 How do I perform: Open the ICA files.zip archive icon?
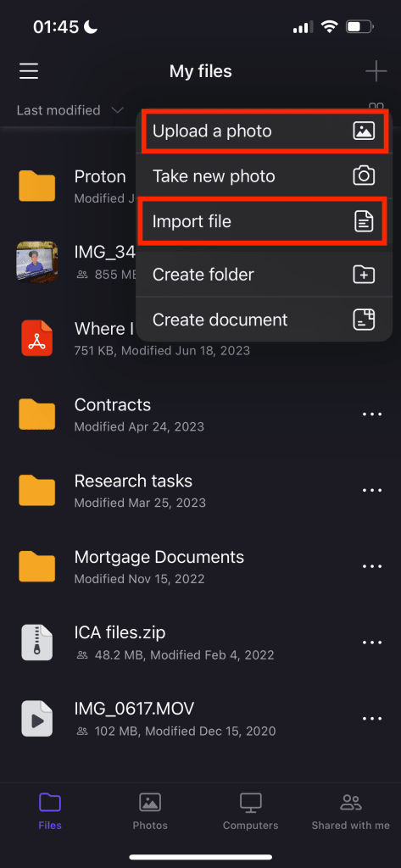coord(37,643)
